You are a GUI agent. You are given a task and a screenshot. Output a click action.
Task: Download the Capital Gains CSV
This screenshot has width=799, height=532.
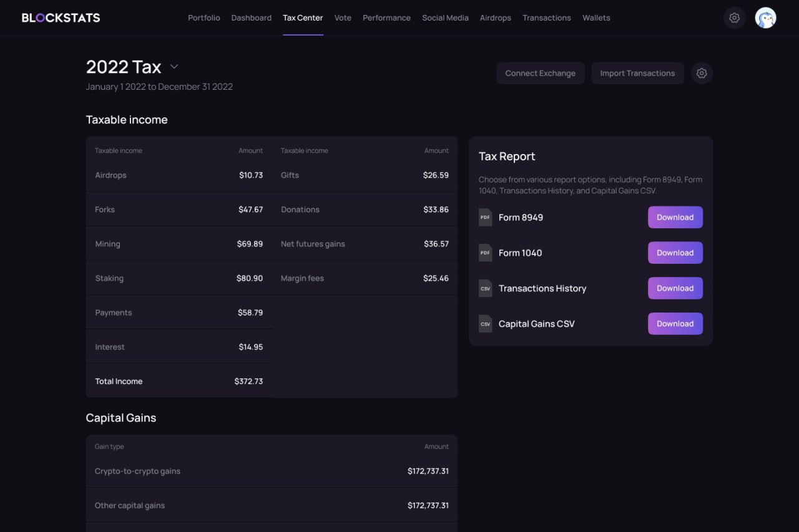pos(675,324)
